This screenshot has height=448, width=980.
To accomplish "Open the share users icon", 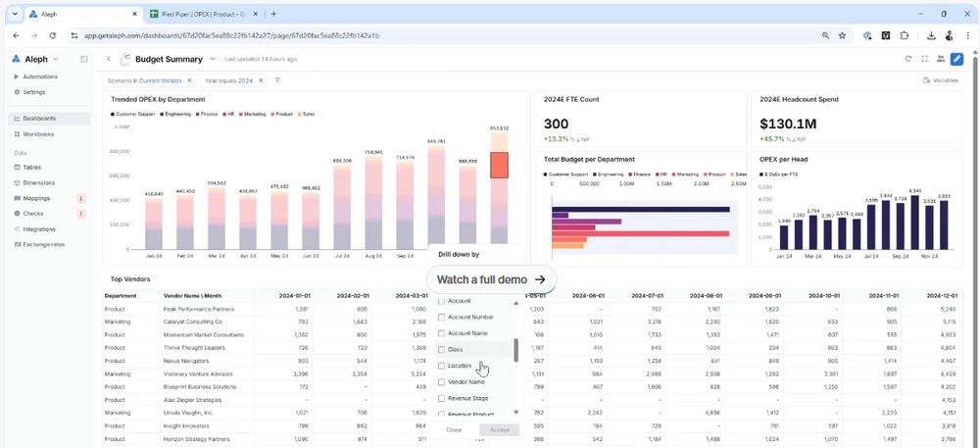I will click(941, 59).
